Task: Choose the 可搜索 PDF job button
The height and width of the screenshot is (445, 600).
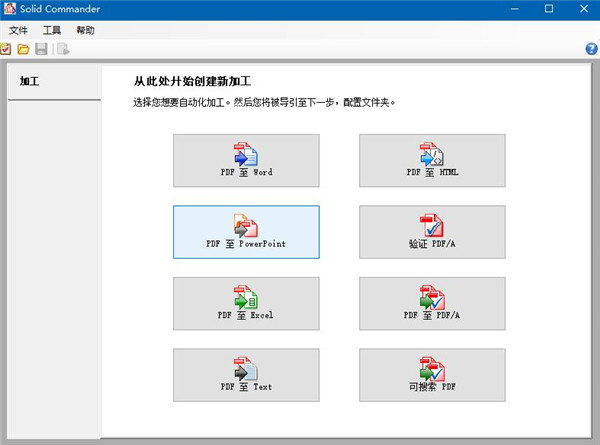Action: pos(432,375)
